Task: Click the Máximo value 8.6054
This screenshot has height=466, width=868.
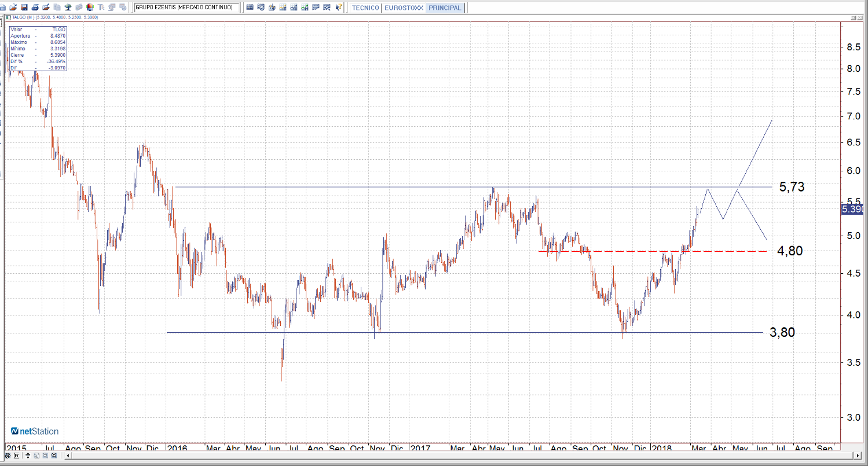Action: click(57, 42)
